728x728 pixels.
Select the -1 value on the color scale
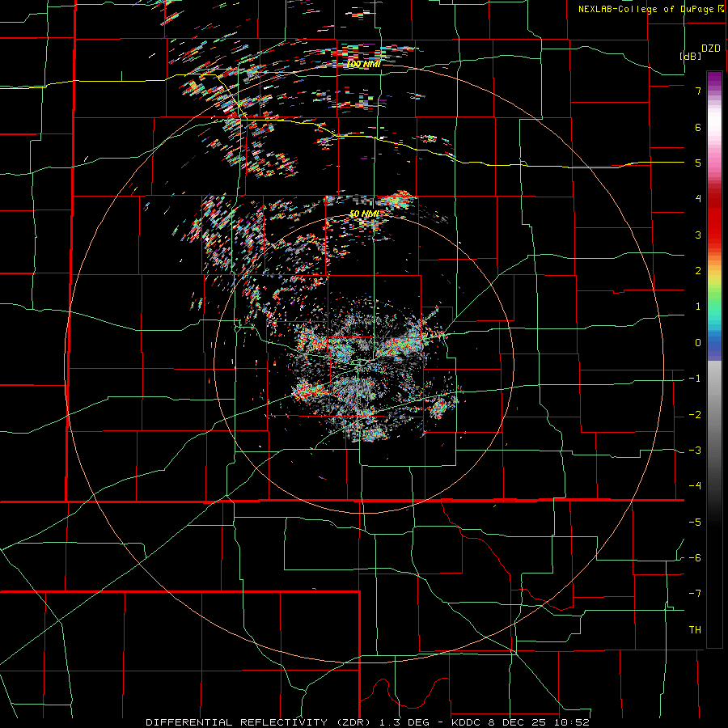click(x=695, y=379)
